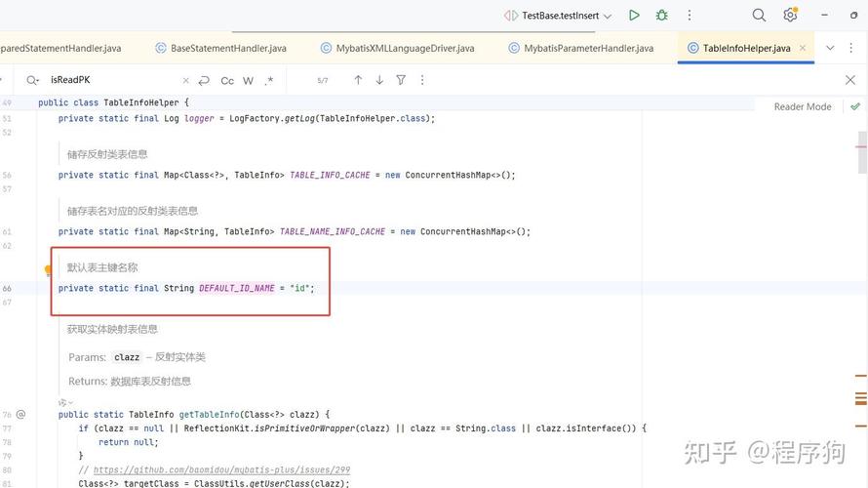Open the github.com mybatis-plus issues link

click(221, 469)
